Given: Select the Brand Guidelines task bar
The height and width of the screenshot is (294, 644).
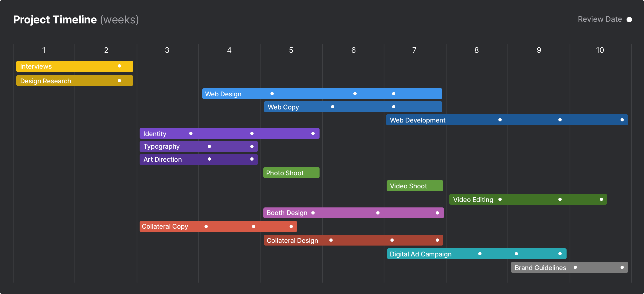Looking at the screenshot, I should pyautogui.click(x=567, y=268).
